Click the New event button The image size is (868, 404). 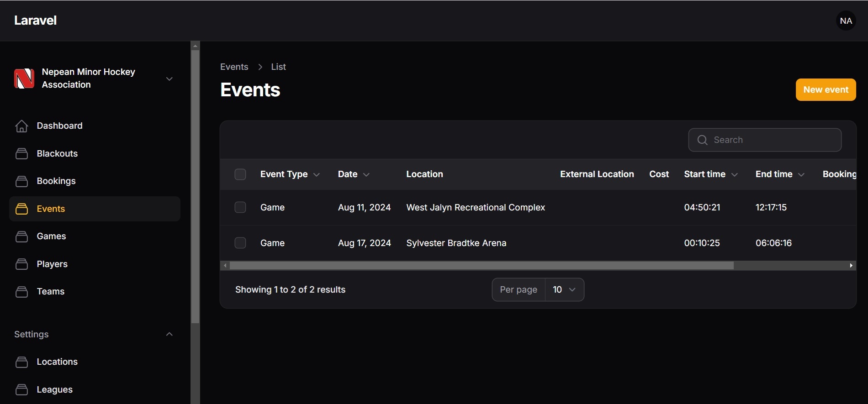coord(826,90)
